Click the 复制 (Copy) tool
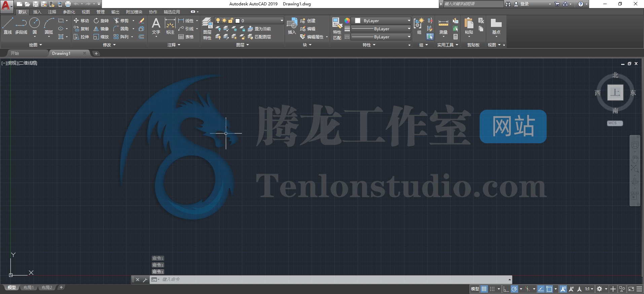This screenshot has height=294, width=644. coord(81,29)
